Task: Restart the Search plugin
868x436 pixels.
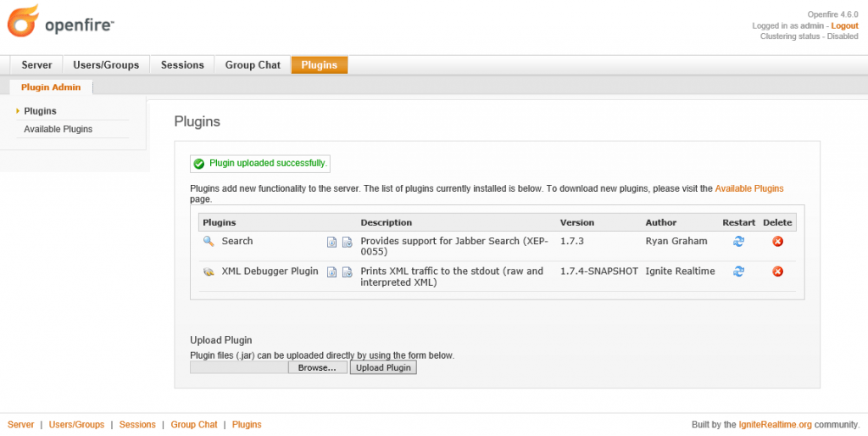Action: 738,241
